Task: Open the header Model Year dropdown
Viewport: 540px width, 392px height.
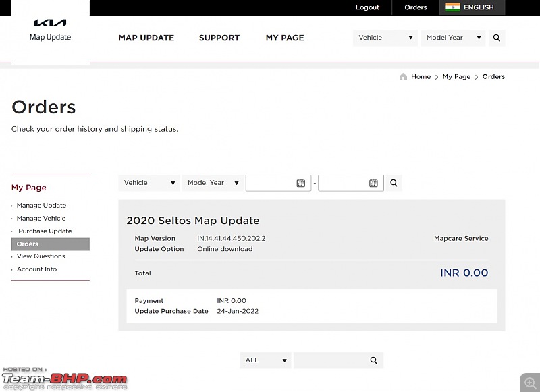Action: pos(453,38)
